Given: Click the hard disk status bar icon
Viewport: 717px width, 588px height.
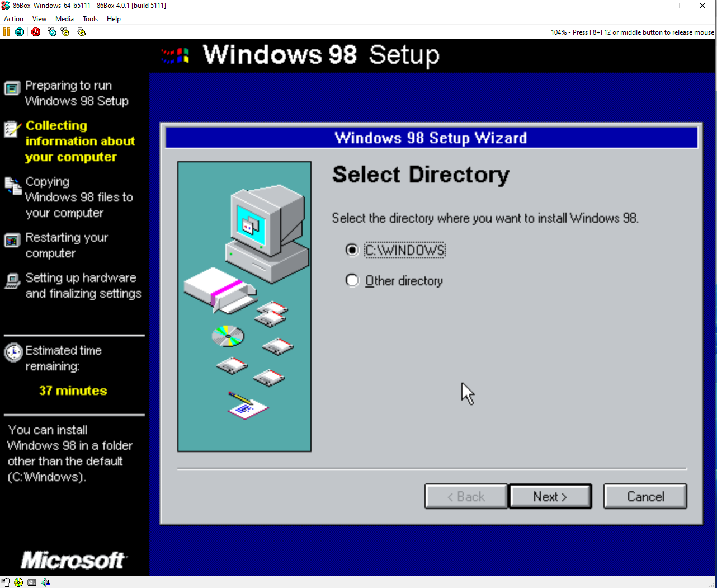Looking at the screenshot, I should (32, 582).
